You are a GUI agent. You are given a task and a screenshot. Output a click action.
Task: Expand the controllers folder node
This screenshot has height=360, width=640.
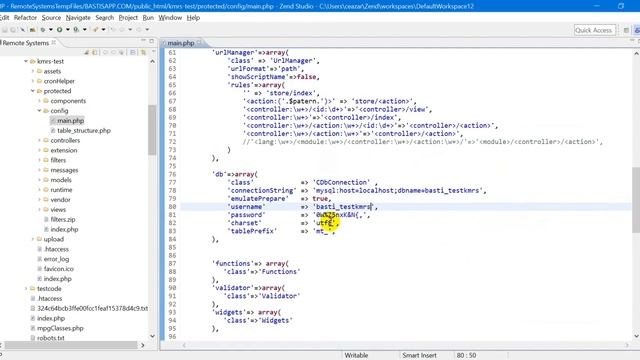40,140
